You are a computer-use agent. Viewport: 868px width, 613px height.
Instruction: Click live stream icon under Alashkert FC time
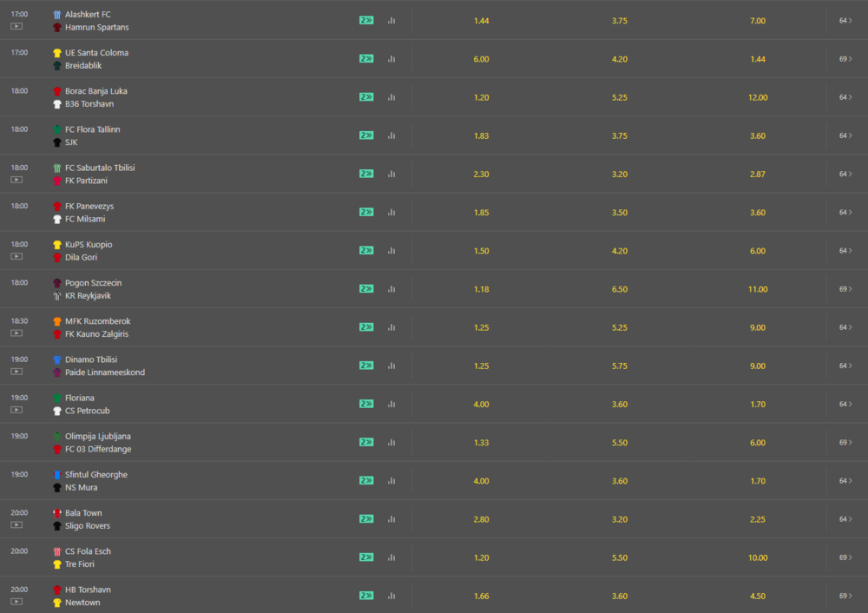click(16, 27)
